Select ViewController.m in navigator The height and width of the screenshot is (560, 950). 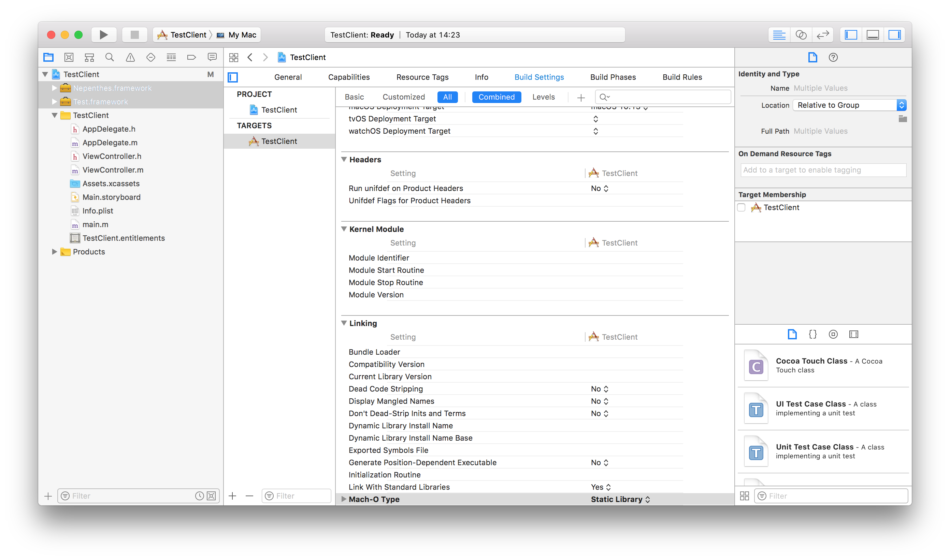(113, 170)
